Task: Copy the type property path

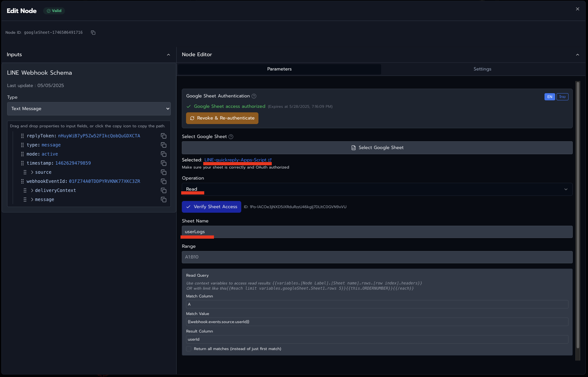Action: pos(164,145)
